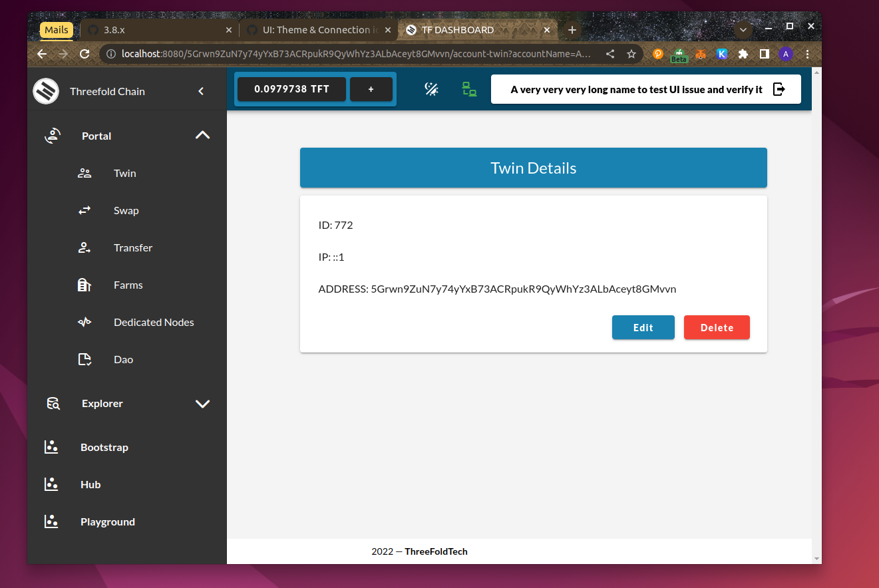Select the Playground icon in the sidebar
Image resolution: width=879 pixels, height=588 pixels.
point(52,521)
